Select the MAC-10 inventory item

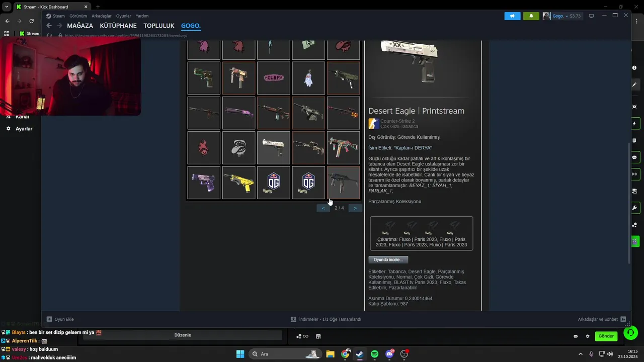pyautogui.click(x=238, y=78)
